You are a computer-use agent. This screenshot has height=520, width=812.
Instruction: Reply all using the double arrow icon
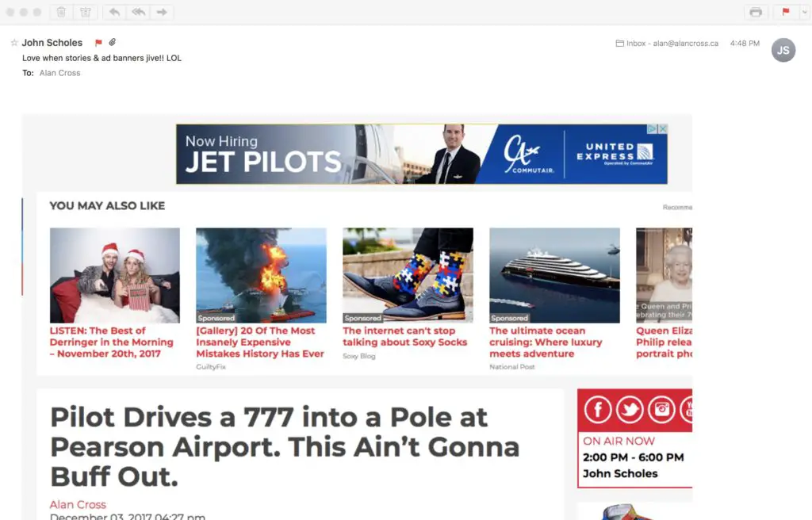click(138, 12)
